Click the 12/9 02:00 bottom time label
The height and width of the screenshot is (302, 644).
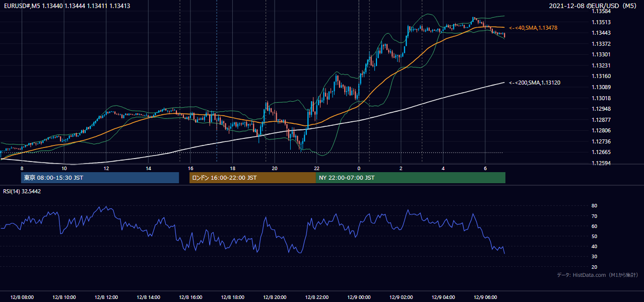(401, 297)
